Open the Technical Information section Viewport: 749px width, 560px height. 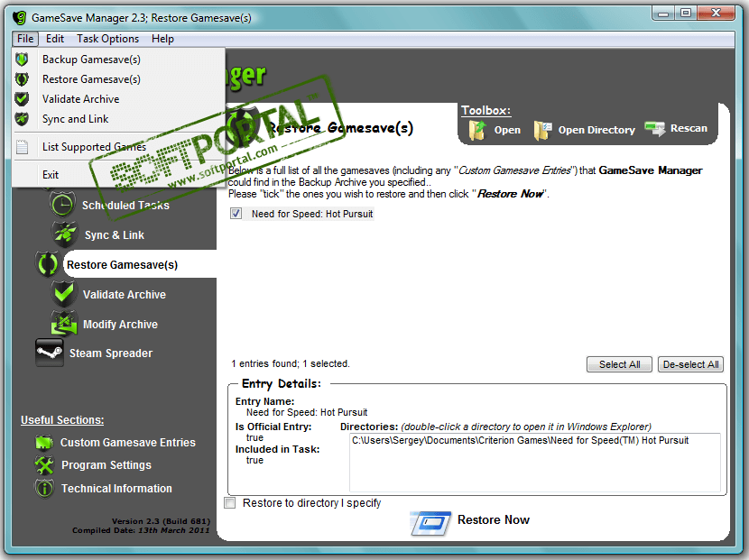click(116, 489)
